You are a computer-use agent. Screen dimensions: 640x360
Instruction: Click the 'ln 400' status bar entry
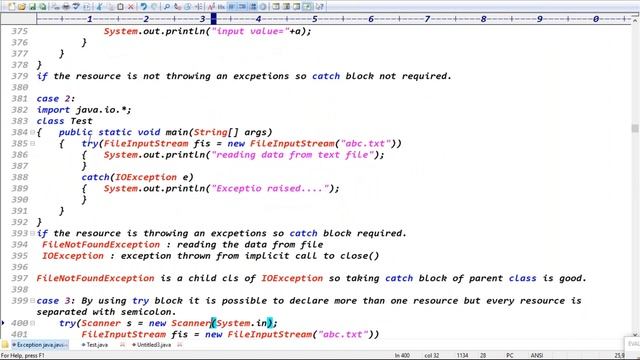[402, 356]
